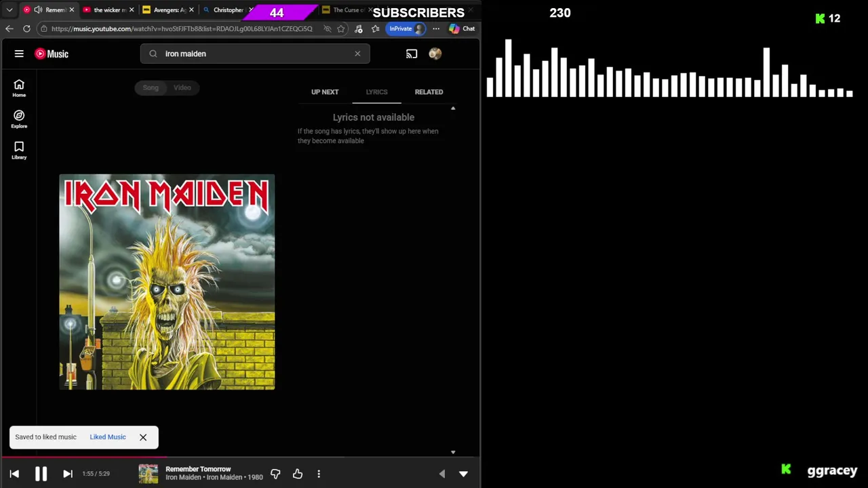The image size is (868, 488).
Task: Close the Avengers browser tab
Action: click(x=191, y=10)
